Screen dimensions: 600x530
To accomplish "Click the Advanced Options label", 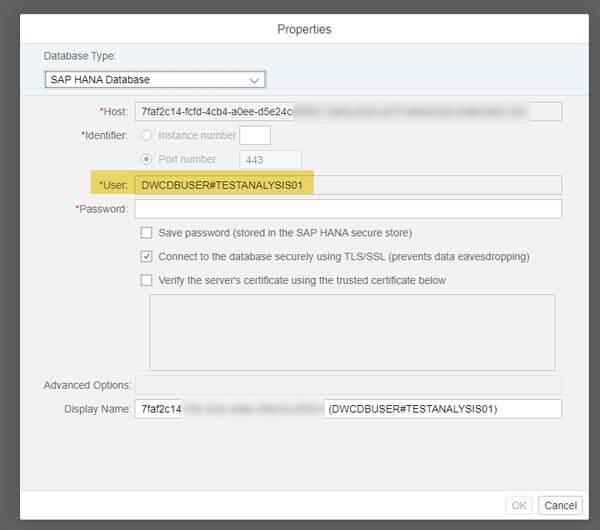I will click(87, 385).
